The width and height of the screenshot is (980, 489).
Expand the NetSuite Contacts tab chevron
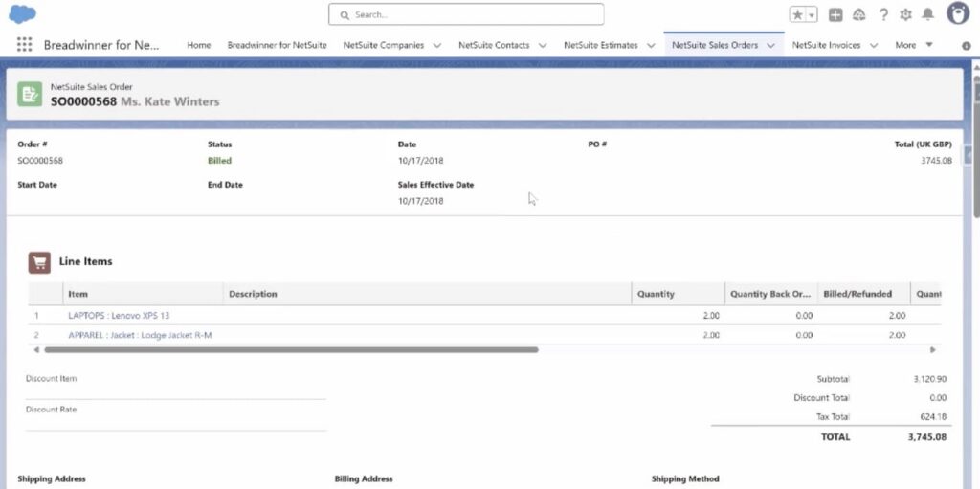[543, 46]
